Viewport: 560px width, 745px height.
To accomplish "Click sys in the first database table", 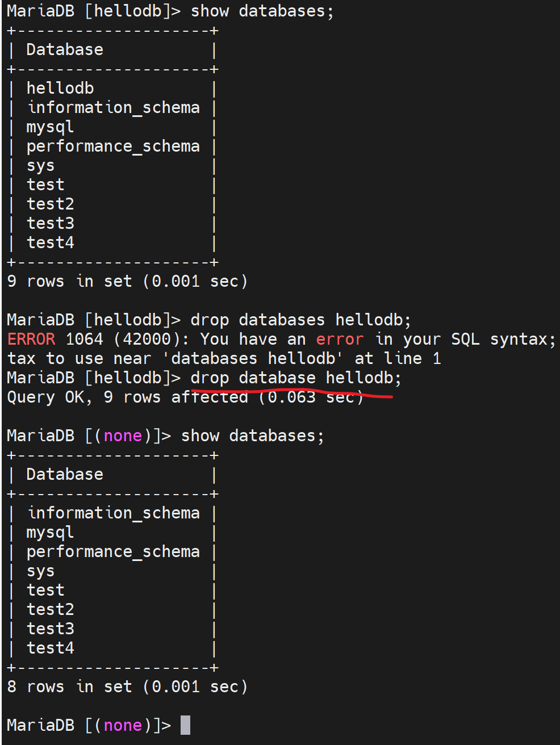I will click(x=40, y=165).
